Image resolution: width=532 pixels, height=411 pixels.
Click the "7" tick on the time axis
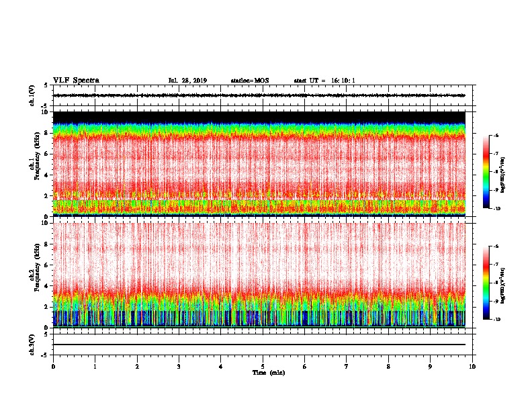coord(347,367)
